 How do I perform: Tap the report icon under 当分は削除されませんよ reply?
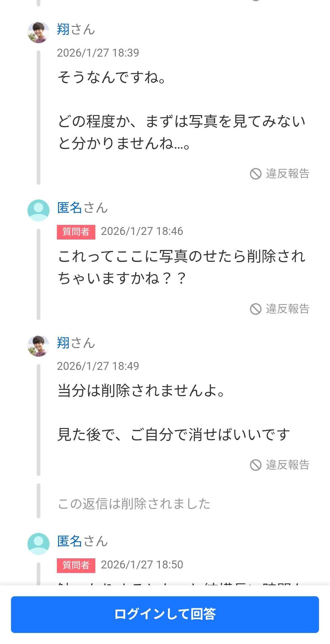(x=256, y=465)
